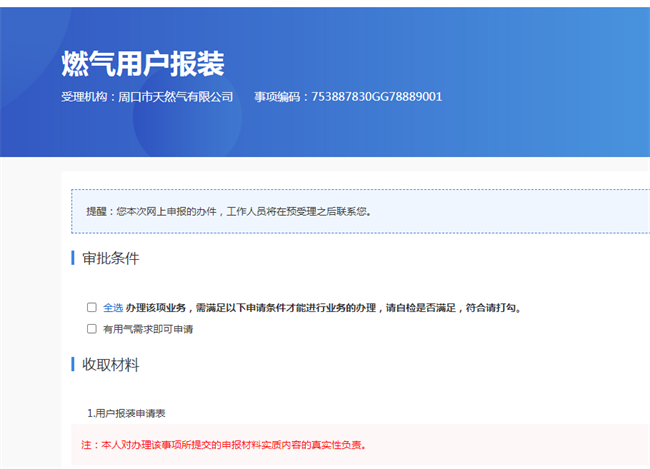
Task: Click the 审批条件 section heading
Action: click(110, 258)
